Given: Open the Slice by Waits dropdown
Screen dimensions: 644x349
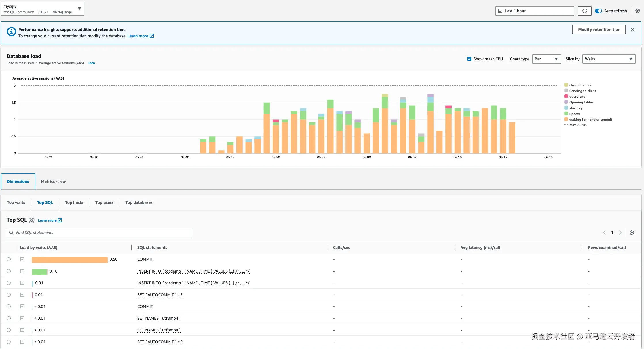Looking at the screenshot, I should point(609,59).
